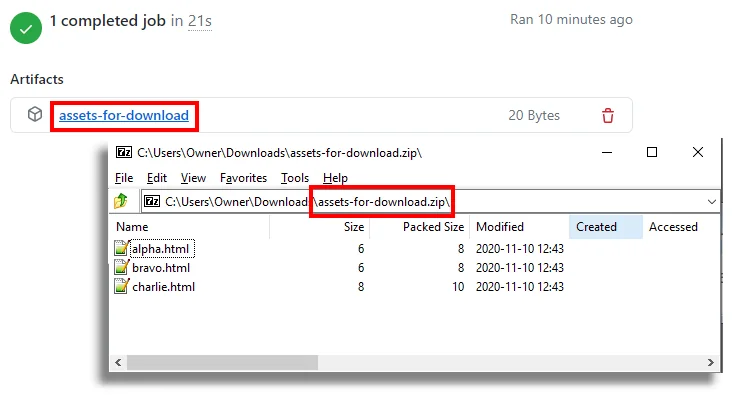The height and width of the screenshot is (395, 750).
Task: Open the File menu in 7-Zip
Action: pos(124,178)
